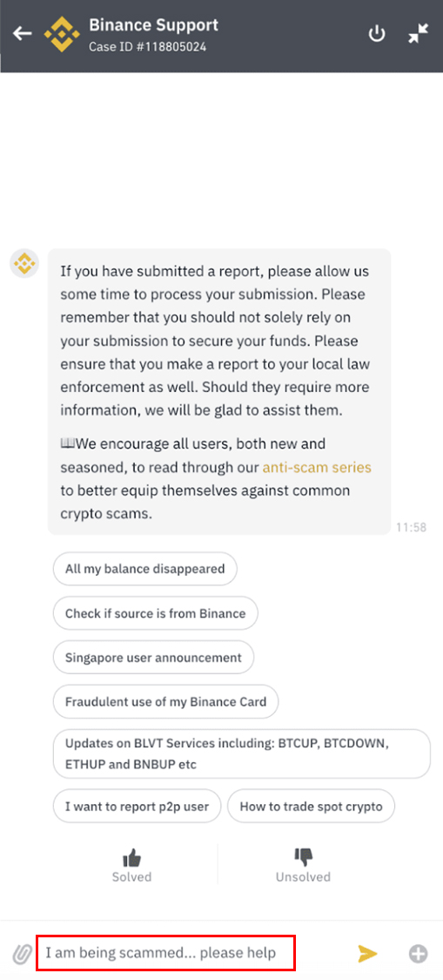Click the Binance bot avatar beside the message
This screenshot has width=443, height=980.
point(24,264)
